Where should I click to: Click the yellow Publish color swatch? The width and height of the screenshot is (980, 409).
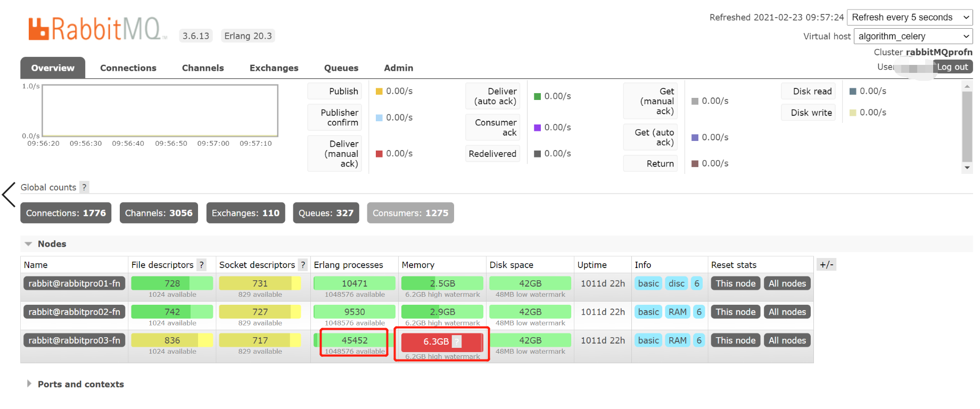(x=379, y=91)
